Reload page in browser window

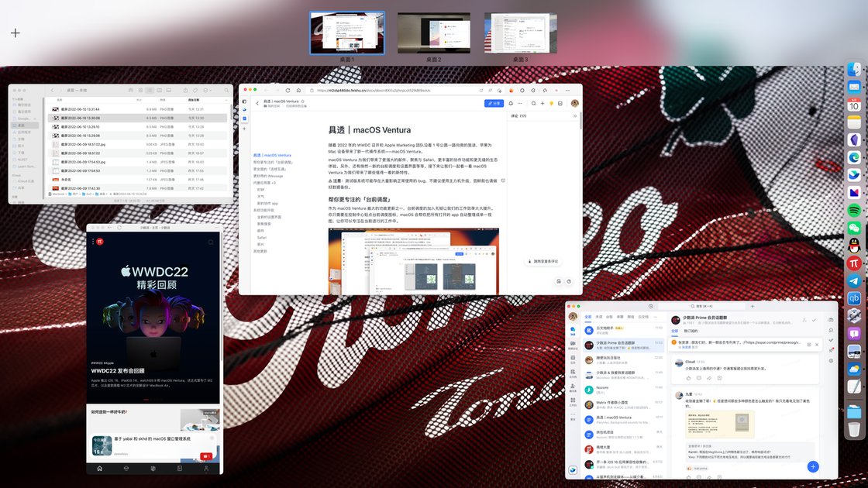288,90
